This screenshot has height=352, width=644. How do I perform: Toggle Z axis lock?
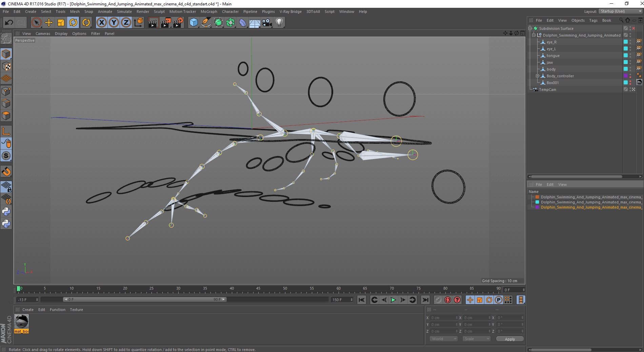[x=126, y=22]
